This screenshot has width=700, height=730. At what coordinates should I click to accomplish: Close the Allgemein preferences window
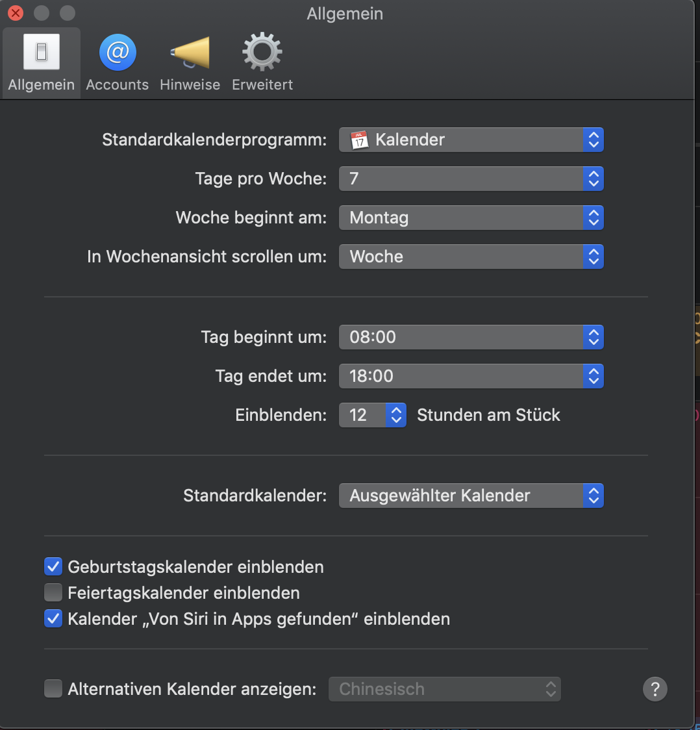click(15, 12)
